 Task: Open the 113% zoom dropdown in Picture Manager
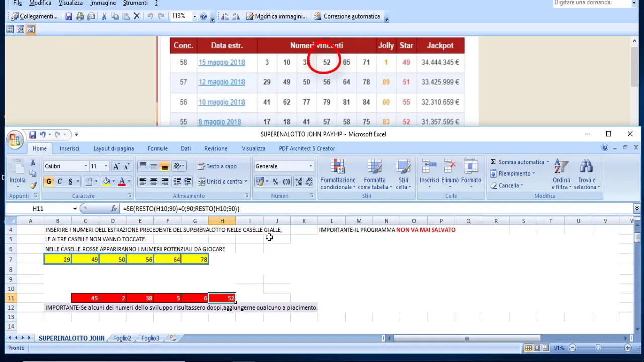pyautogui.click(x=194, y=16)
